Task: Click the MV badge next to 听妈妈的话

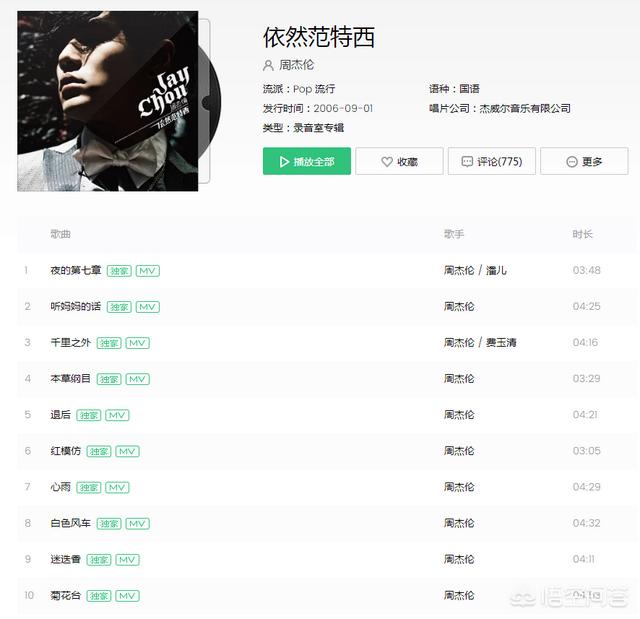Action: [148, 307]
